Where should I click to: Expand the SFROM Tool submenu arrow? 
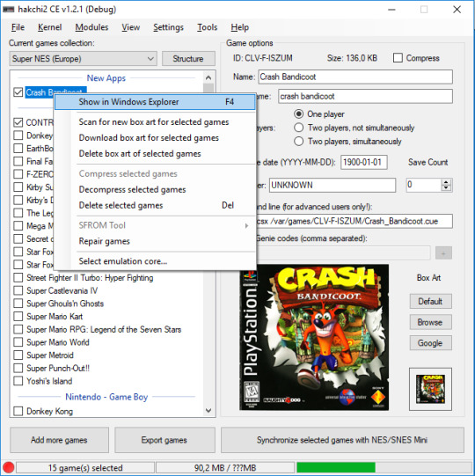(x=247, y=225)
